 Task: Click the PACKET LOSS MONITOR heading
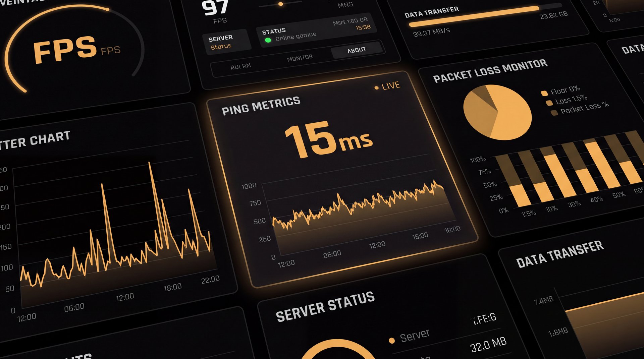click(490, 71)
